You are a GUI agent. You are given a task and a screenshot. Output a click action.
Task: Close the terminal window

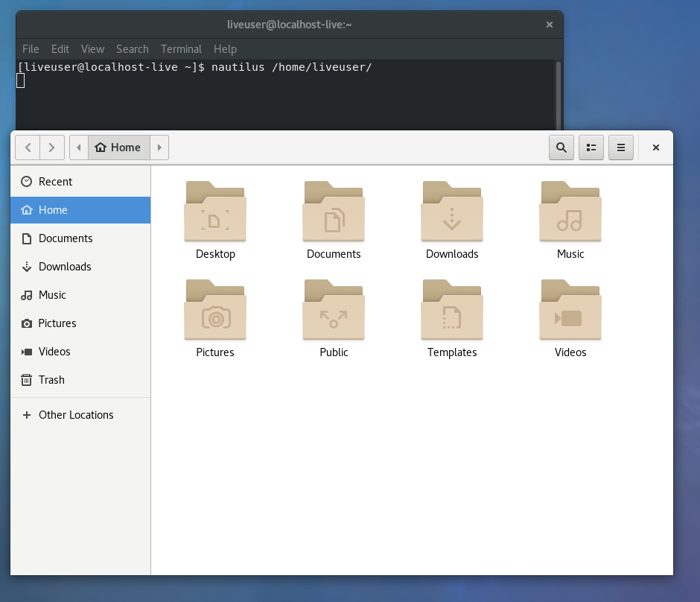point(550,25)
